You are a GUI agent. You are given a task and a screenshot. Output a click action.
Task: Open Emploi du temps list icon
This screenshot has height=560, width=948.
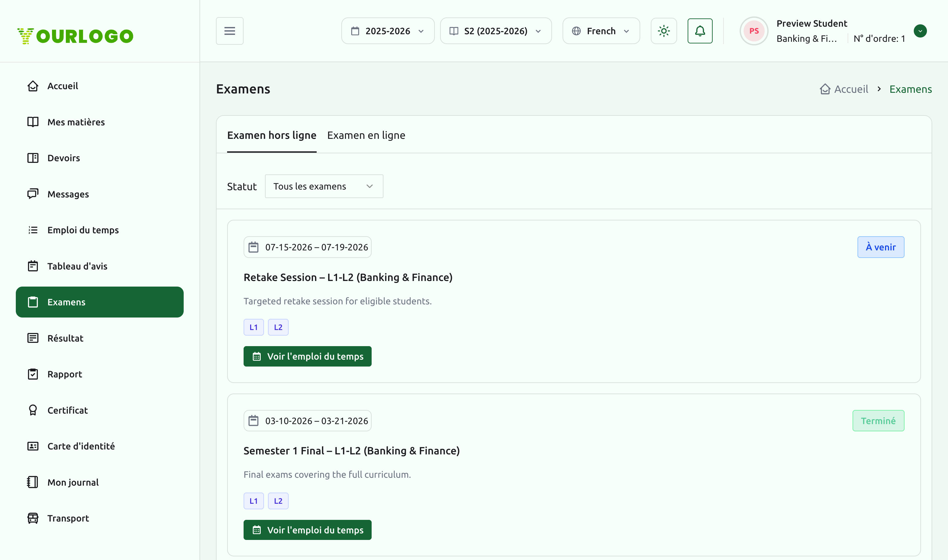pyautogui.click(x=33, y=230)
